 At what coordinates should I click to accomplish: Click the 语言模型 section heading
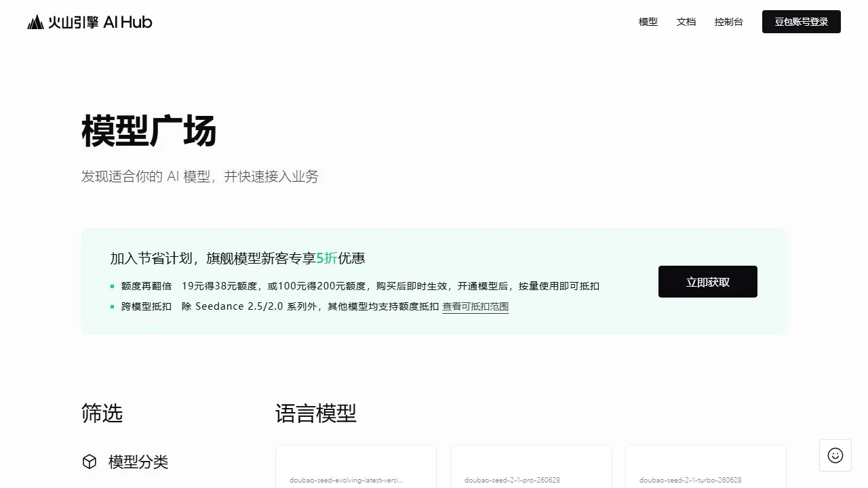click(x=316, y=413)
